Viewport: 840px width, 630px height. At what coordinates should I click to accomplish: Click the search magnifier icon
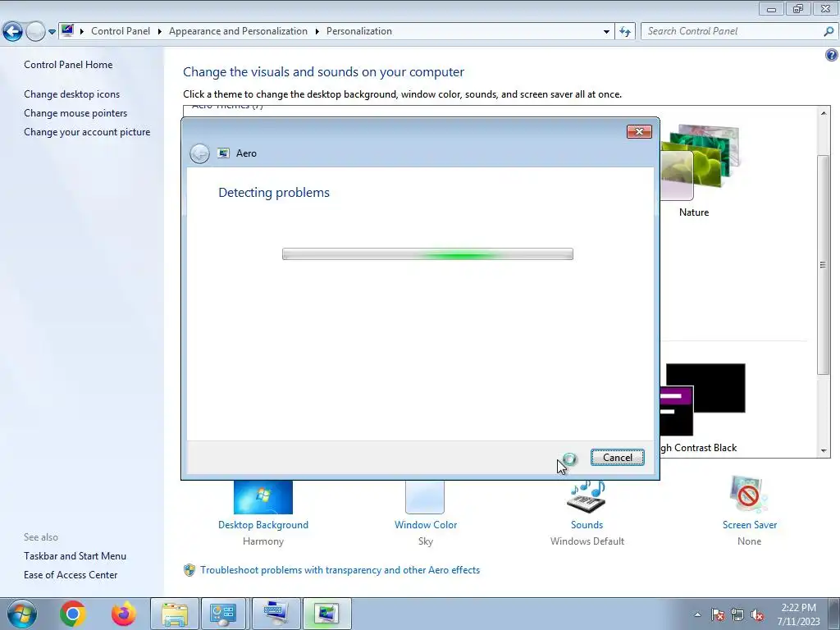click(x=829, y=31)
